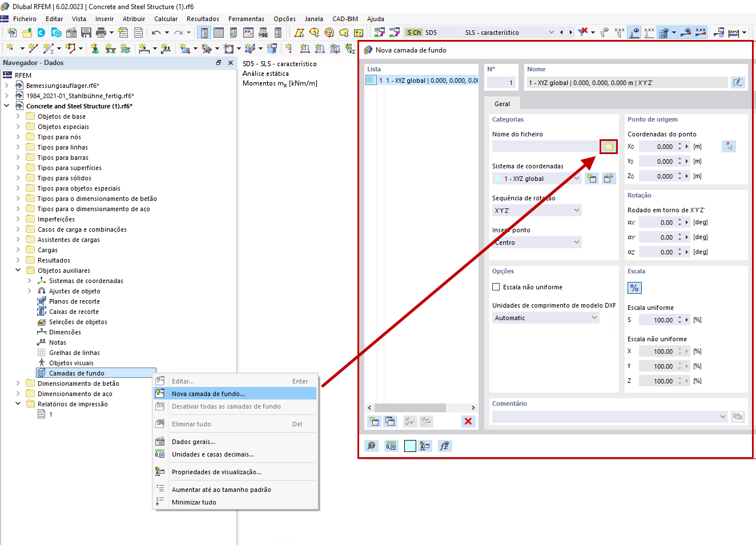Image resolution: width=756 pixels, height=545 pixels.
Task: Change Inserir ponto from the Centro dropdown
Action: click(537, 242)
